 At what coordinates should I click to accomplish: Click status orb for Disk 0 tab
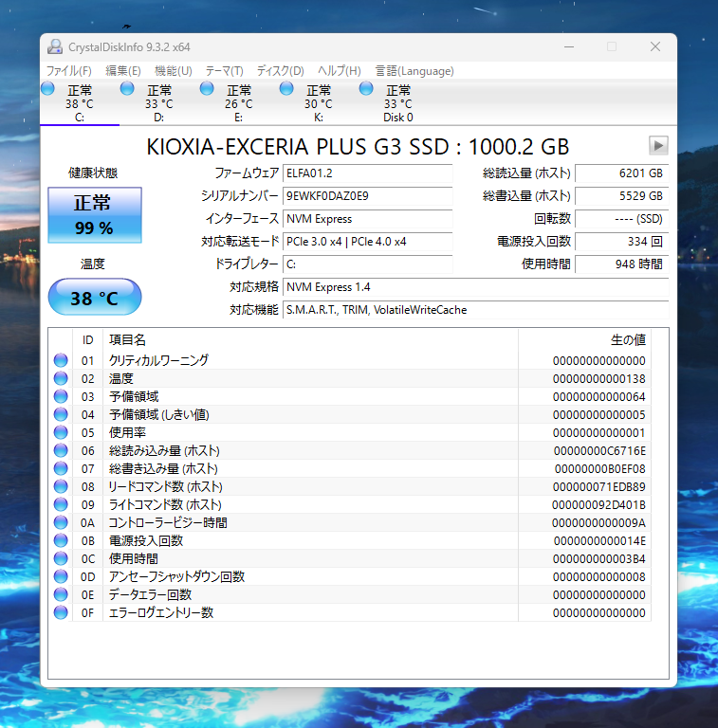click(x=366, y=89)
